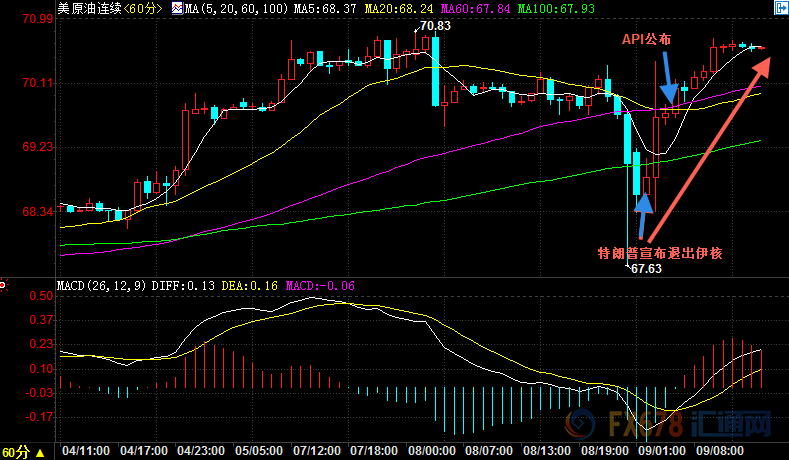Click the MA5:68.37 value
Viewport: 789px width, 460px height.
pos(325,9)
